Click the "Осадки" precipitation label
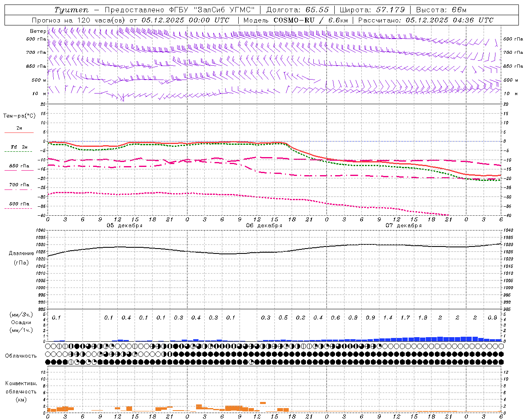Viewport: 525px width, 420px height. [x=21, y=322]
